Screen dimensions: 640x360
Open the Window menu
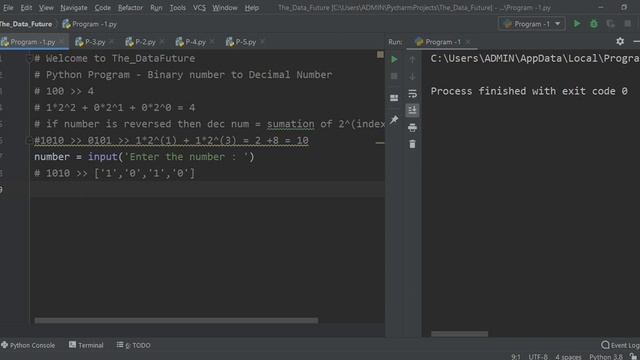pyautogui.click(x=224, y=8)
